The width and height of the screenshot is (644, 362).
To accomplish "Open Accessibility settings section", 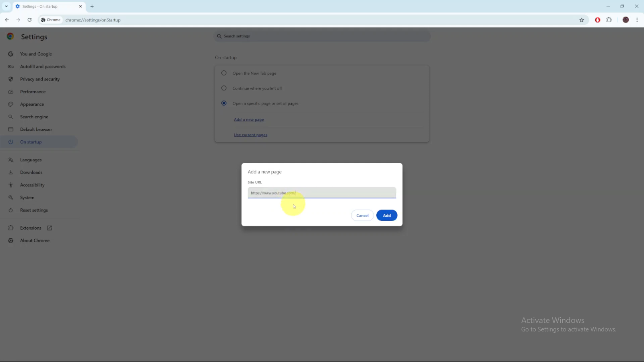I will 32,185.
